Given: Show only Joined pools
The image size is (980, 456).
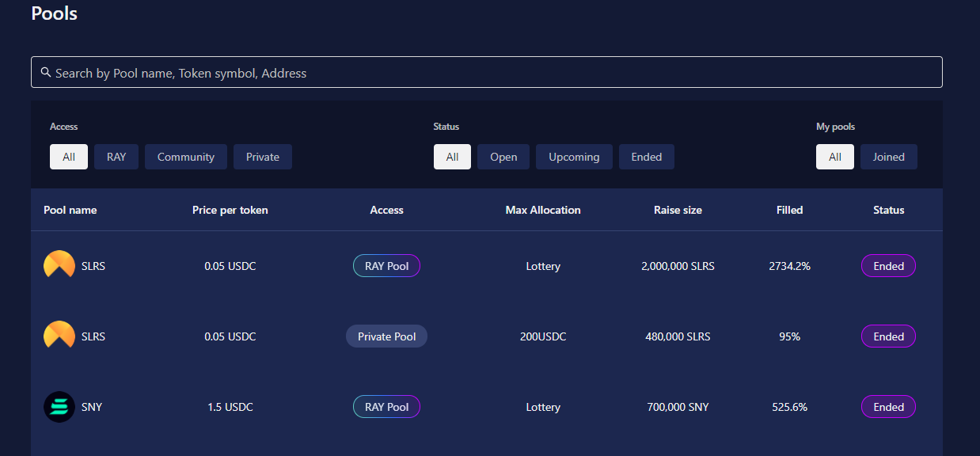Looking at the screenshot, I should (889, 157).
